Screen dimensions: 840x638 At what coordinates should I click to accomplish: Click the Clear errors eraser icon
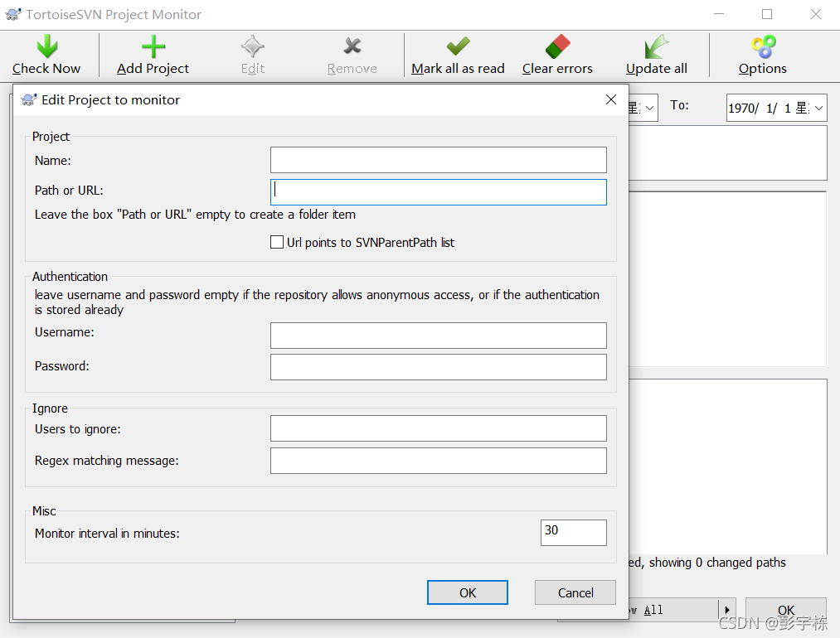(558, 46)
